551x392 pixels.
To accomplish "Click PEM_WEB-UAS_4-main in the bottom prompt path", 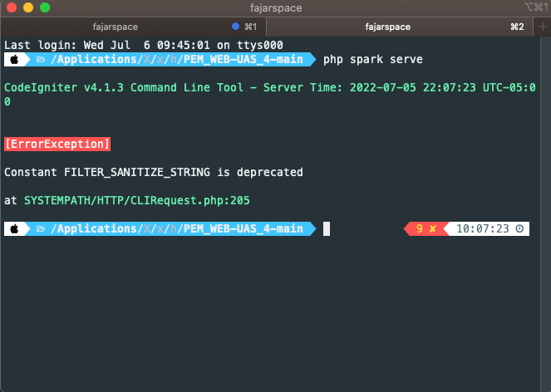I will 244,228.
